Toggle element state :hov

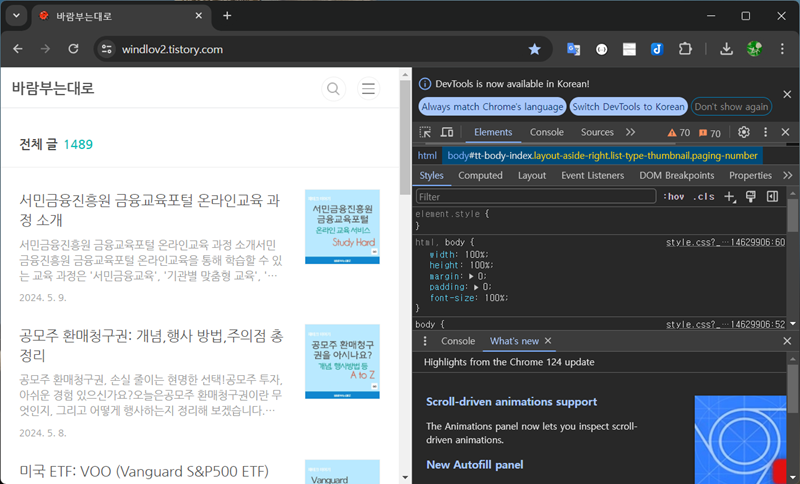(673, 197)
